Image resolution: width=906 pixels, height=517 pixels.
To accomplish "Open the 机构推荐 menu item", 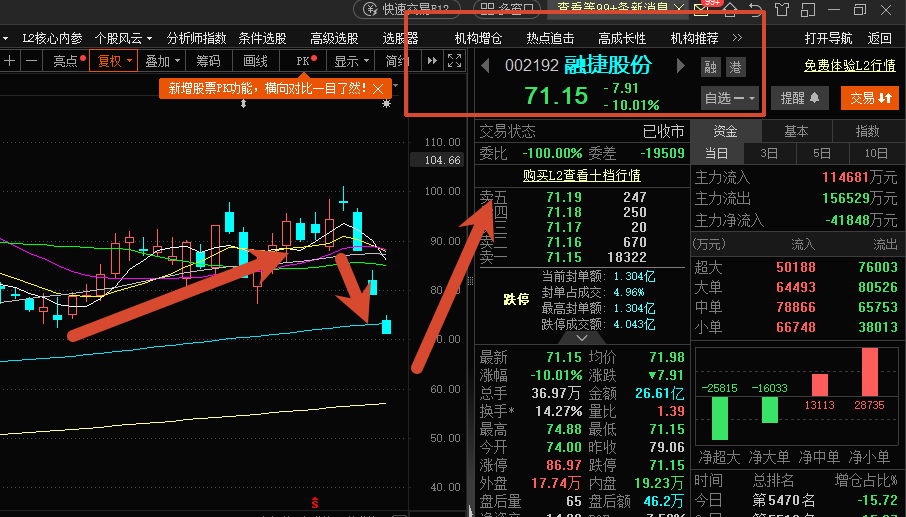I will click(694, 39).
